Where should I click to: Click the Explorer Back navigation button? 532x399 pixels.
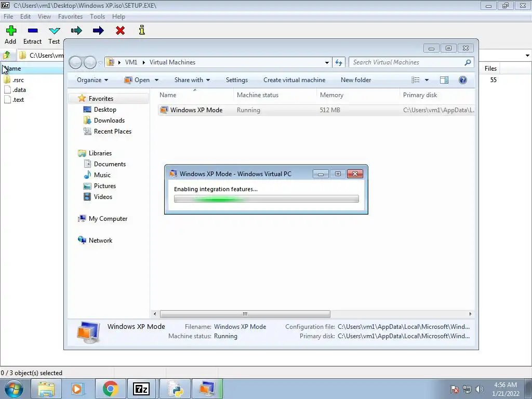pyautogui.click(x=75, y=62)
